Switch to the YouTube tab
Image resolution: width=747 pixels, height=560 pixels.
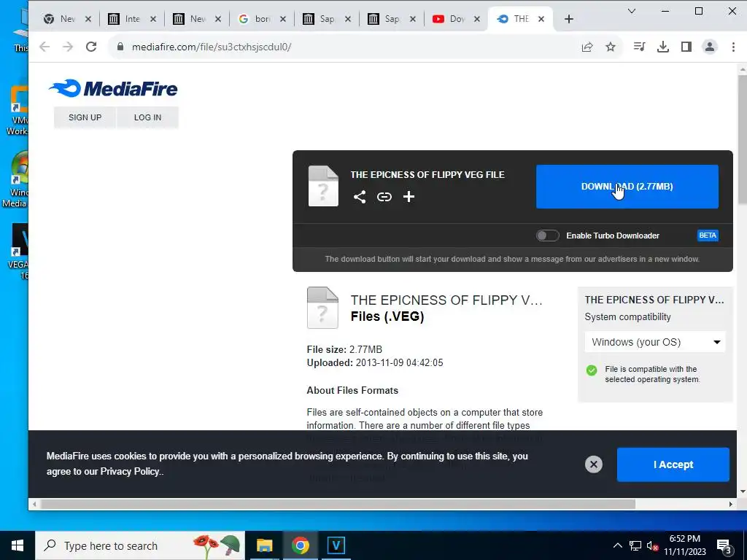[x=457, y=19]
